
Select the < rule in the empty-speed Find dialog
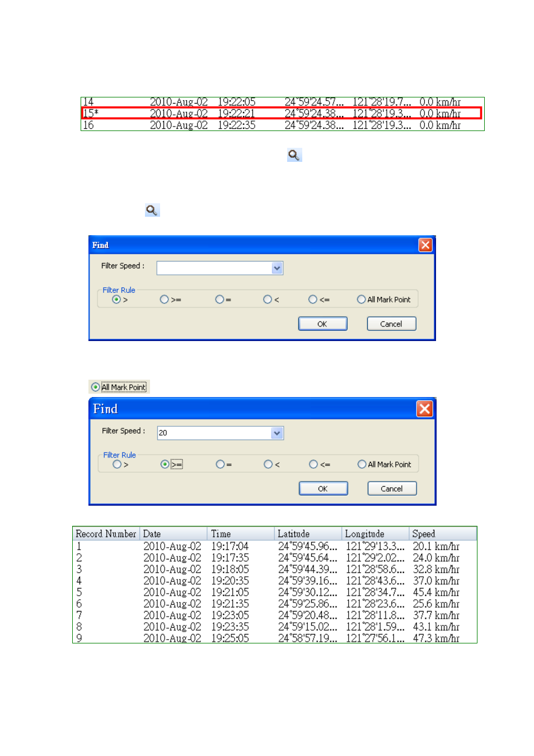pyautogui.click(x=268, y=300)
